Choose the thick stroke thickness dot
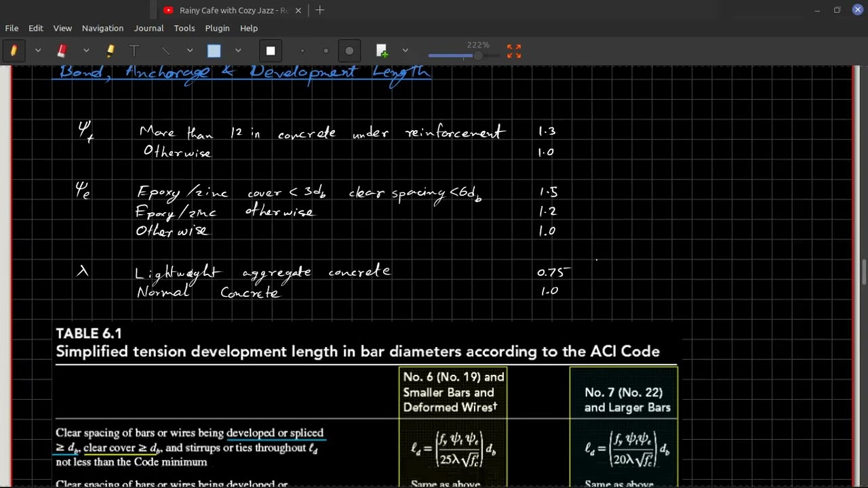The width and height of the screenshot is (868, 488). (349, 51)
